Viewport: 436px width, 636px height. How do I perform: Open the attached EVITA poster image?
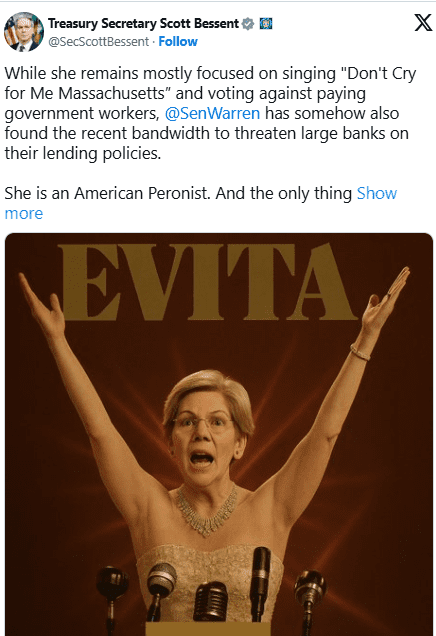219,434
